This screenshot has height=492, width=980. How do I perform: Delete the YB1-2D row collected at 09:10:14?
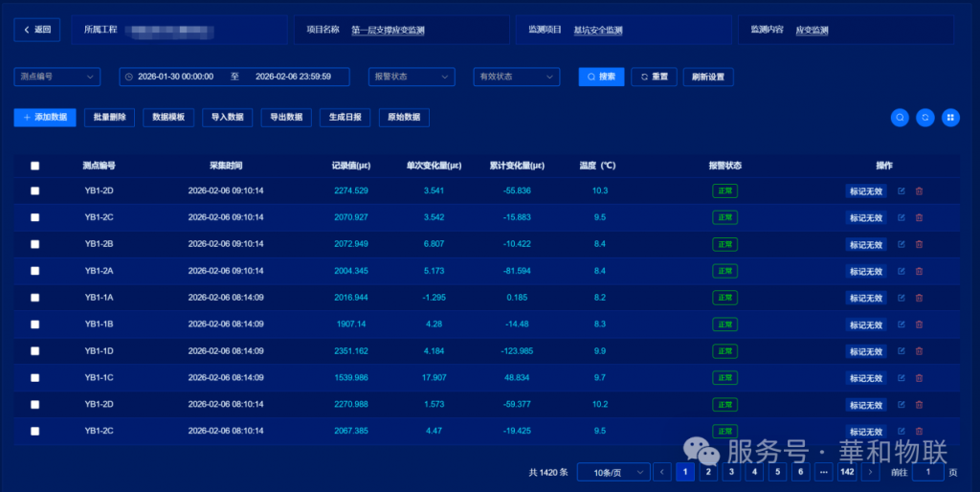tap(919, 190)
